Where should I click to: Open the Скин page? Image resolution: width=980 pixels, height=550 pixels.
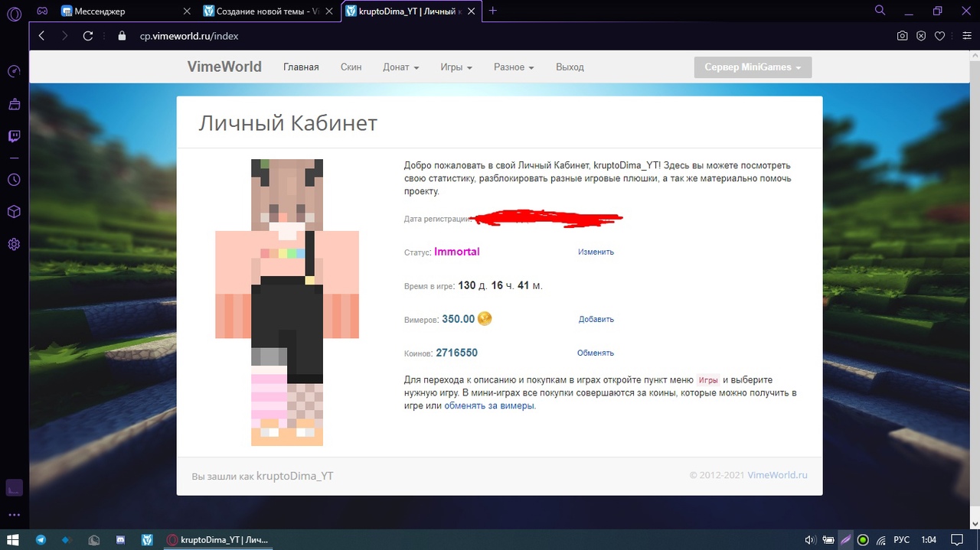pos(351,67)
